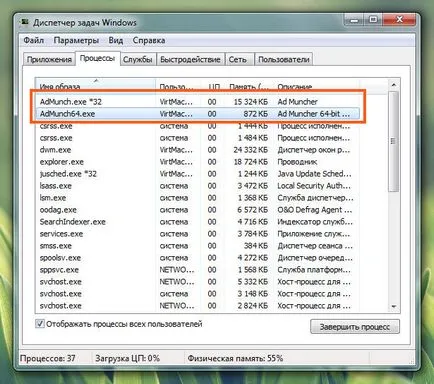Select the lsass.exe process
Image resolution: width=434 pixels, height=384 pixels.
pos(197,186)
